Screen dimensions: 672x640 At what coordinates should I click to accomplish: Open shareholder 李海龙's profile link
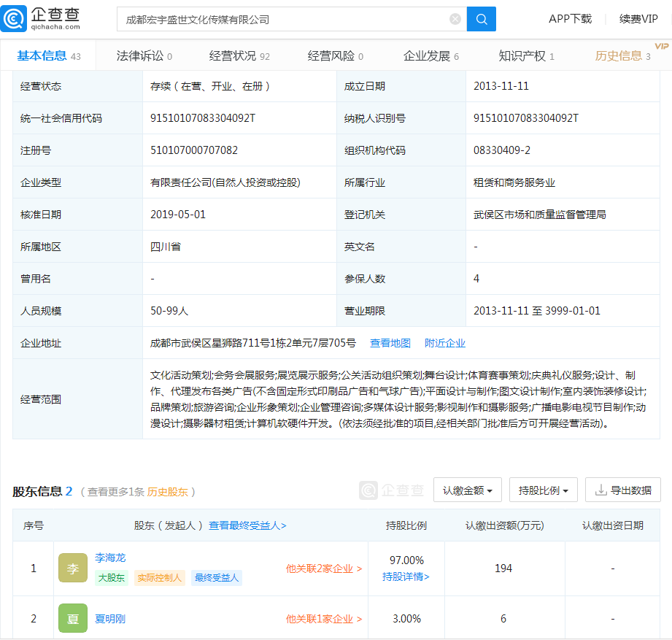[x=110, y=558]
